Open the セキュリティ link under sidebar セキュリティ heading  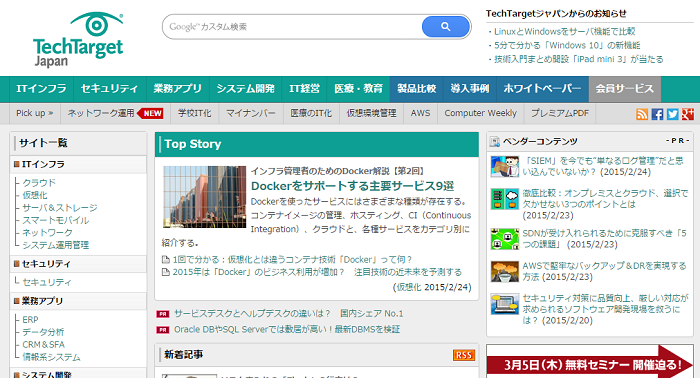[x=47, y=282]
